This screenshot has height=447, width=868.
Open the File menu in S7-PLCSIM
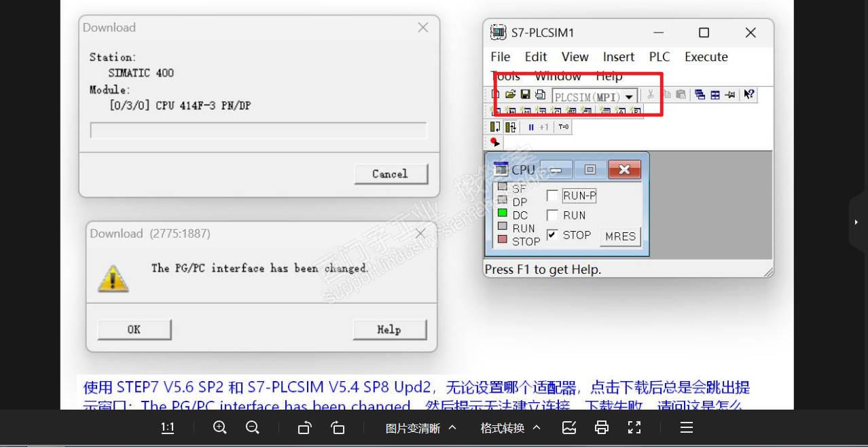[501, 57]
